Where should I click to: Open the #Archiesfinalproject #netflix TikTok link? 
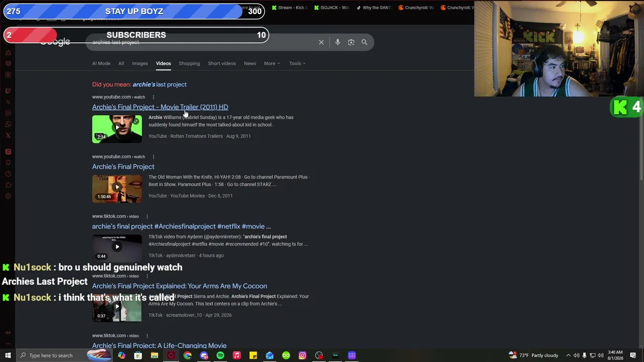181,227
